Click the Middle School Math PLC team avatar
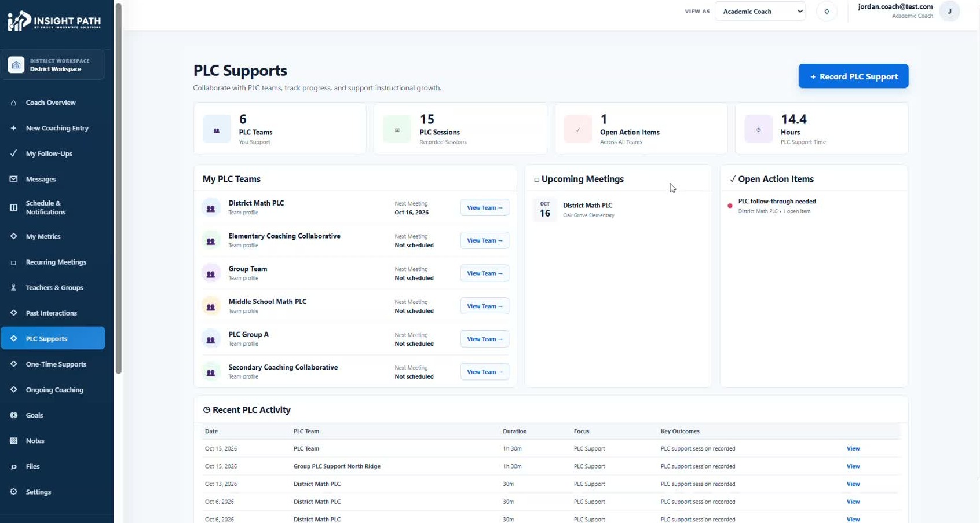Image resolution: width=980 pixels, height=523 pixels. [211, 306]
